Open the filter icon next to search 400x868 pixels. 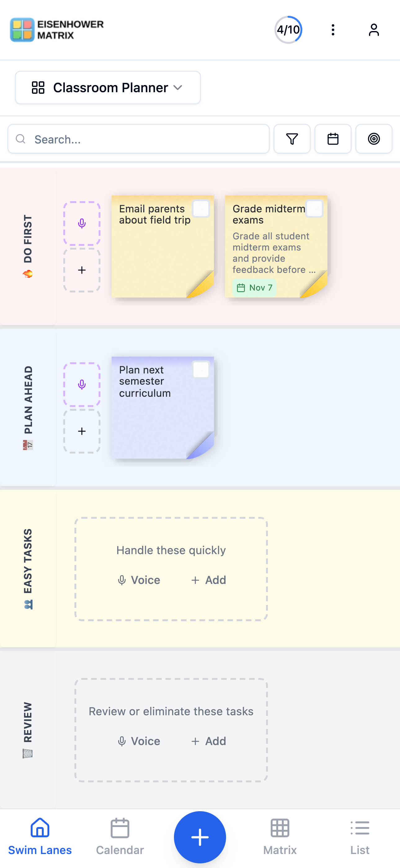click(x=292, y=139)
